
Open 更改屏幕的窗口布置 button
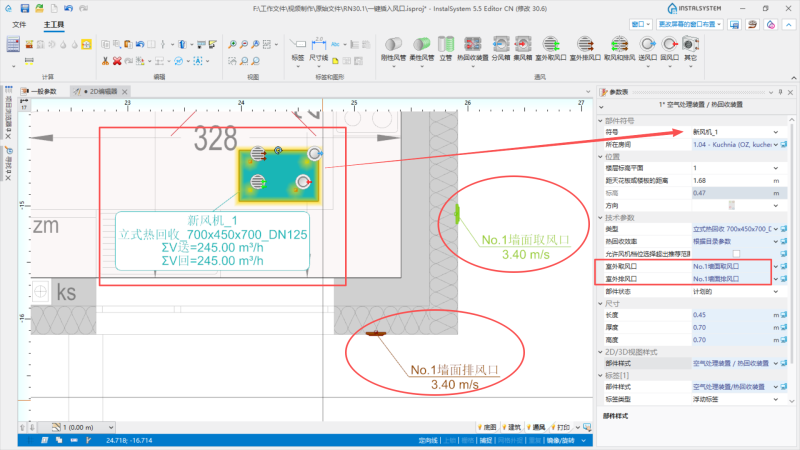689,24
